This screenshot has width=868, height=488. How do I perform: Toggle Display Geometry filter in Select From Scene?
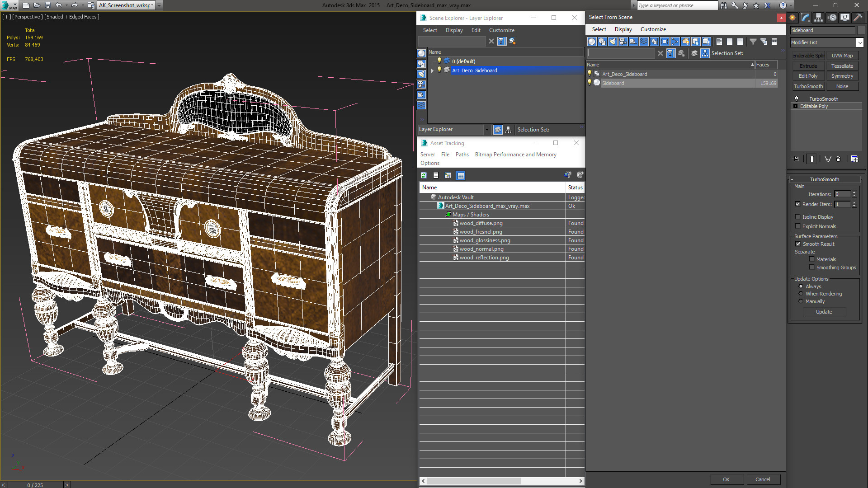coord(592,42)
